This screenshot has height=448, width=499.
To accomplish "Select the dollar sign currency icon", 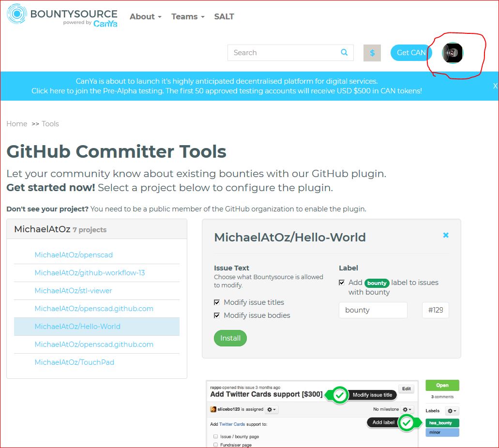I will tap(372, 52).
